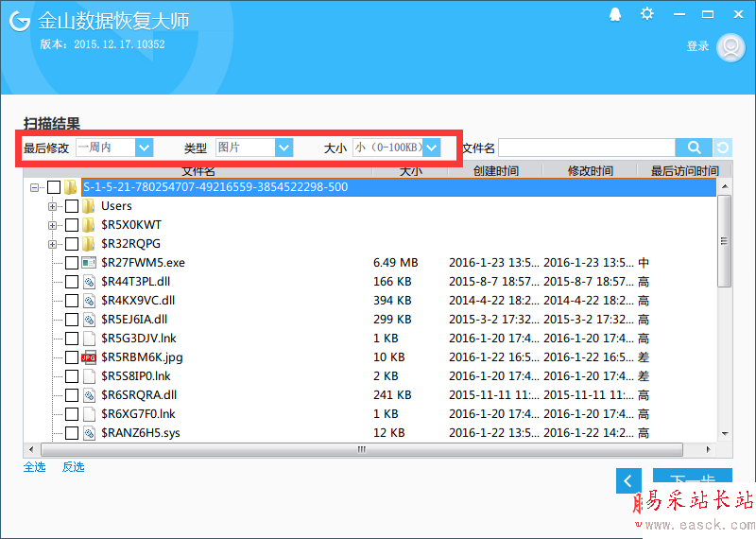
Task: Click the 文件名 search input field
Action: click(587, 148)
